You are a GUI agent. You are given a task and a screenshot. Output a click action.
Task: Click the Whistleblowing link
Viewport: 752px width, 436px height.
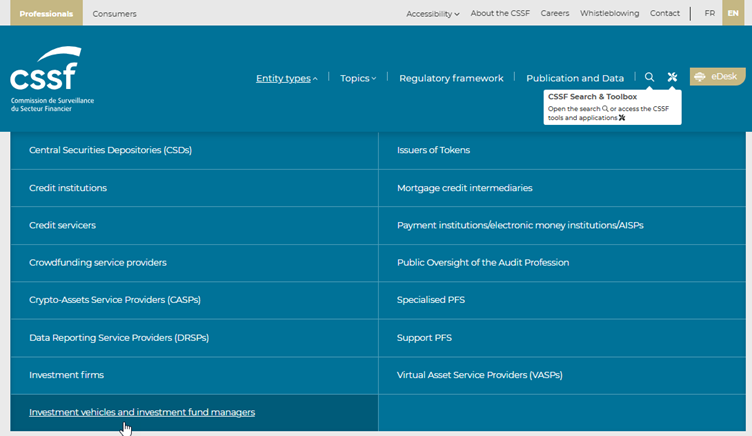click(608, 14)
